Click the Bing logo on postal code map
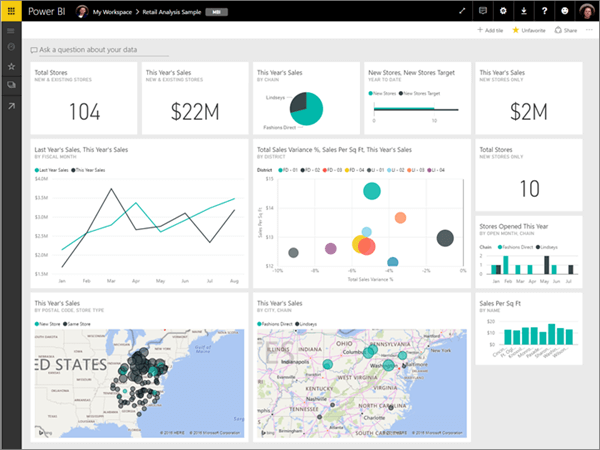 click(44, 433)
